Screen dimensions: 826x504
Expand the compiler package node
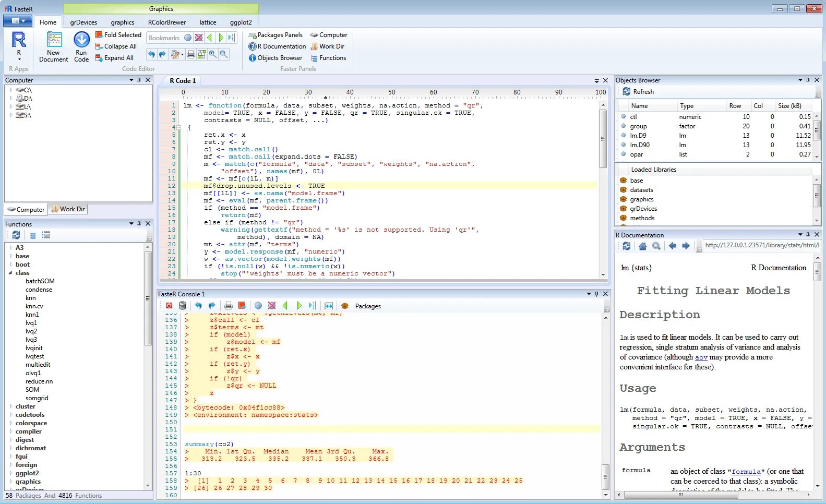tap(10, 431)
